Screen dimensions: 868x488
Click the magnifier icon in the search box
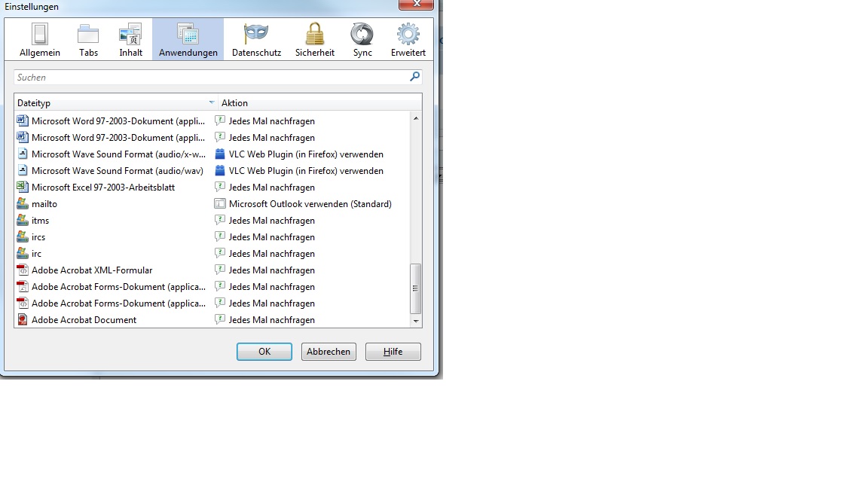coord(414,76)
